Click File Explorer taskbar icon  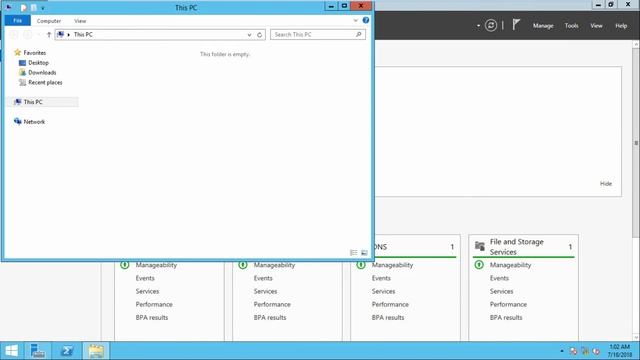[x=96, y=351]
